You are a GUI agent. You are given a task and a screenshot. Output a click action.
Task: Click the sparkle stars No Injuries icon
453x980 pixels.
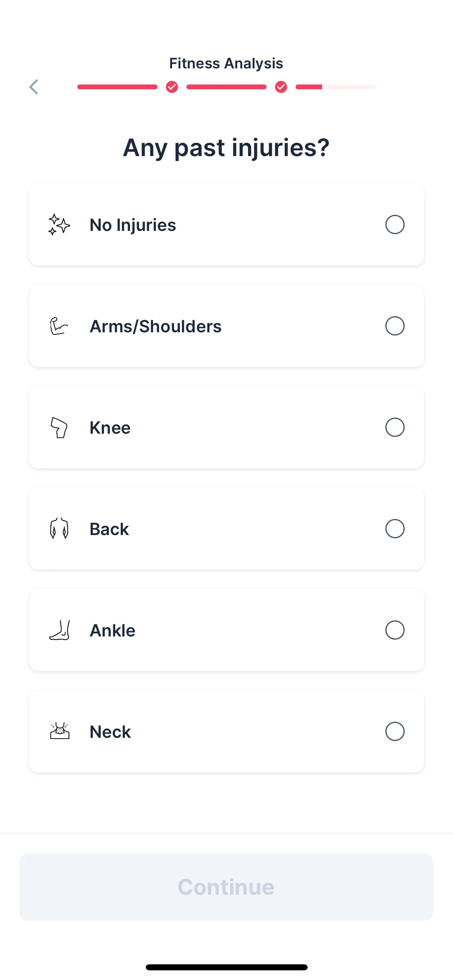pos(59,224)
